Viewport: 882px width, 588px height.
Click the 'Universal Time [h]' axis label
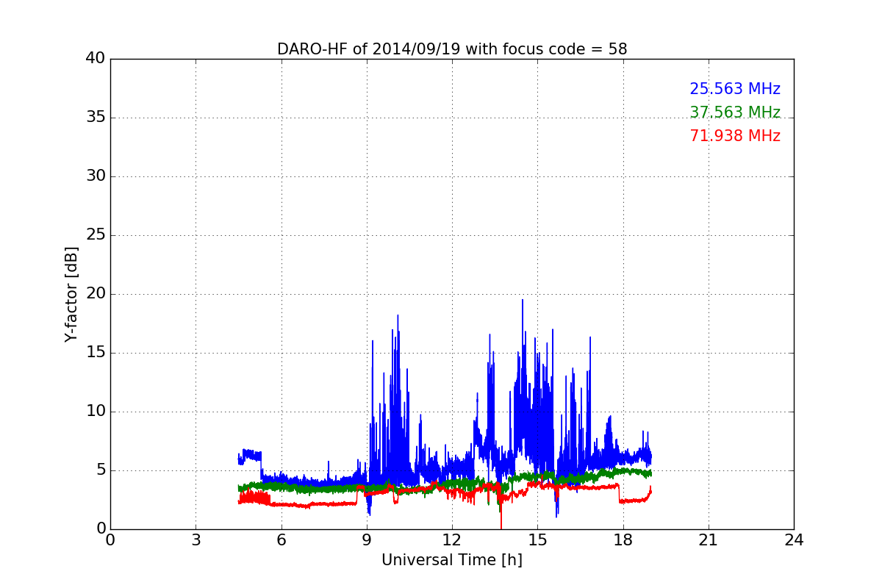pyautogui.click(x=452, y=560)
